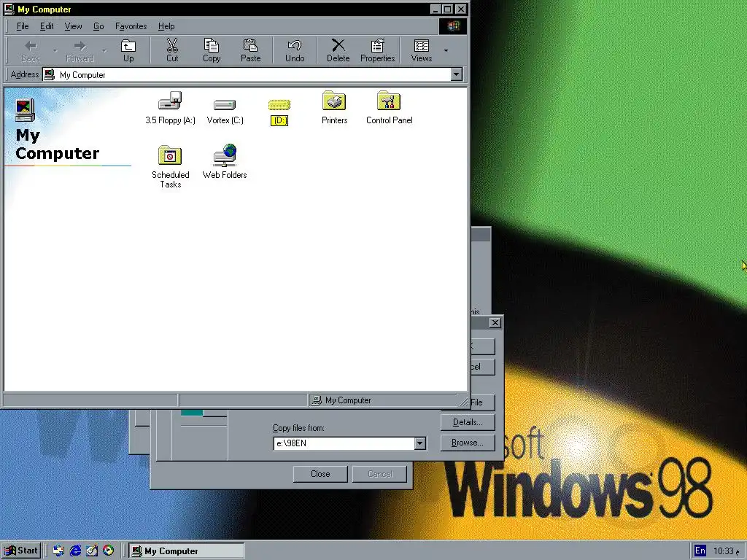
Task: Click the status bar My Computer text
Action: 348,400
